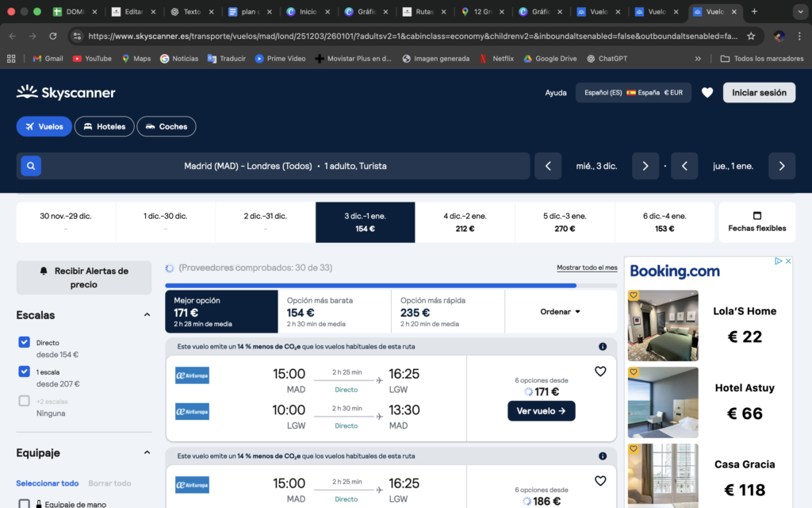Collapse the Escalas filter section
This screenshot has height=508, width=812.
[x=147, y=315]
